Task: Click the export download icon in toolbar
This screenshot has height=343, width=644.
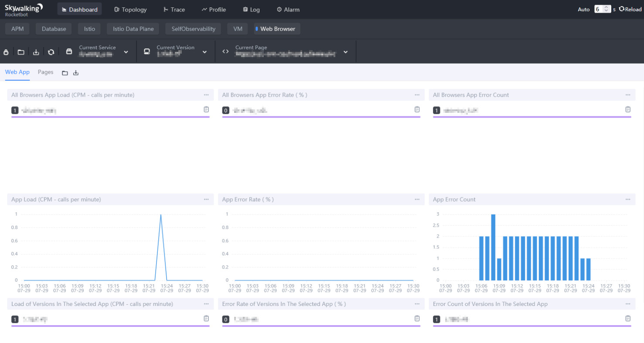Action: [x=36, y=52]
